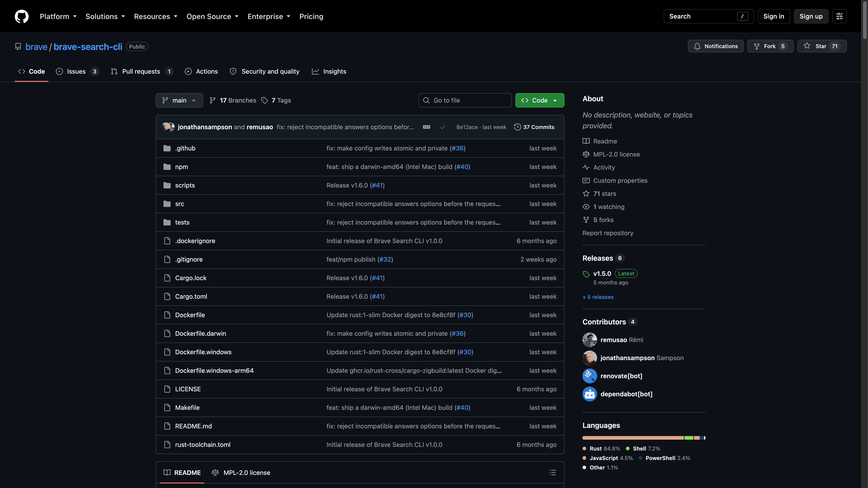Screen dimensions: 868x488
Task: Open the 1 watching link
Action: click(609, 207)
